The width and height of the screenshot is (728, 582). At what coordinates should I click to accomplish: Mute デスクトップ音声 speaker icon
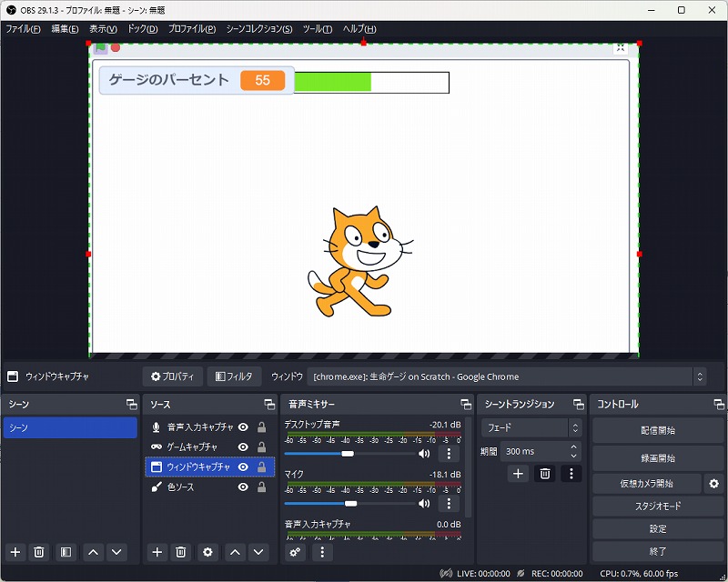[x=424, y=454]
